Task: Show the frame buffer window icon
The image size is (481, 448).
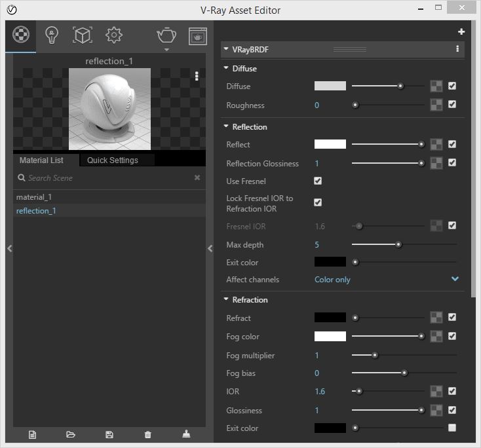Action: coord(197,36)
